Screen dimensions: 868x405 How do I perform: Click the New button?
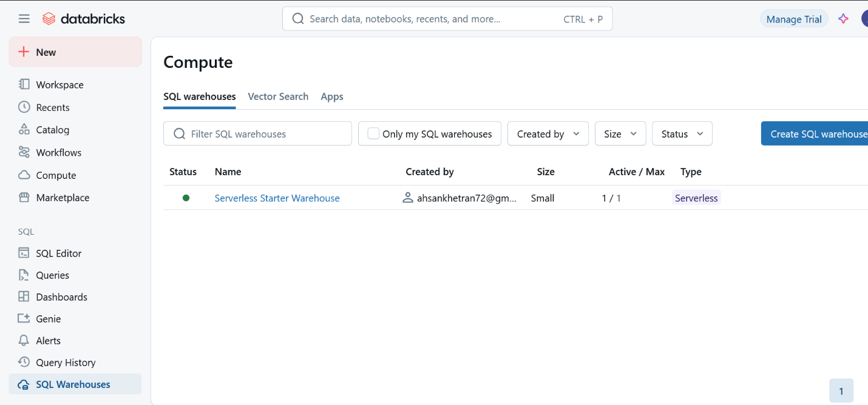coord(75,52)
